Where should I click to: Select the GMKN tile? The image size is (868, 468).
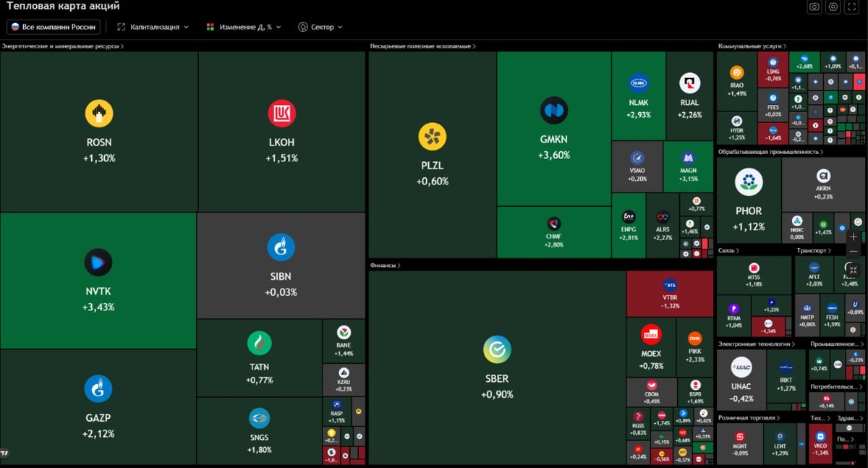(554, 129)
